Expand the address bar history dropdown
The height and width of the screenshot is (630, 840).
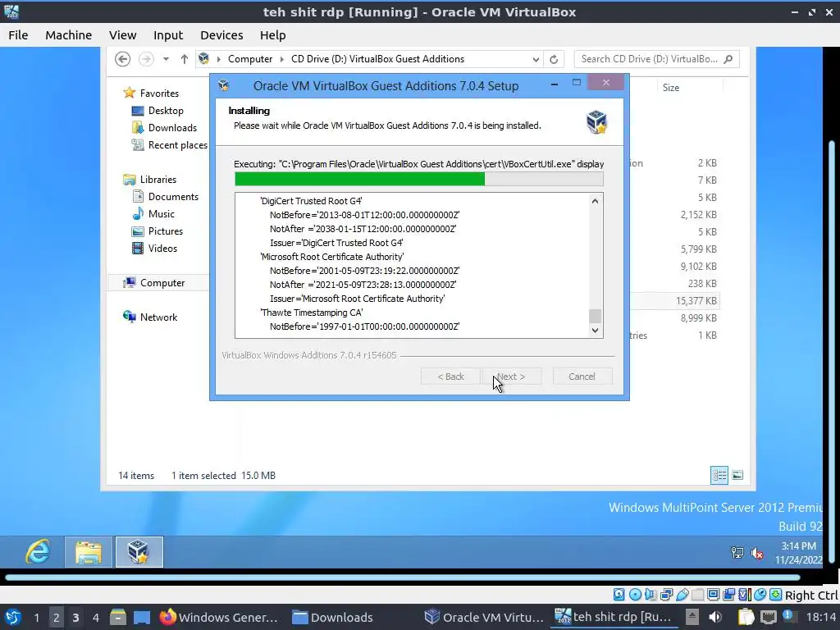coord(536,59)
